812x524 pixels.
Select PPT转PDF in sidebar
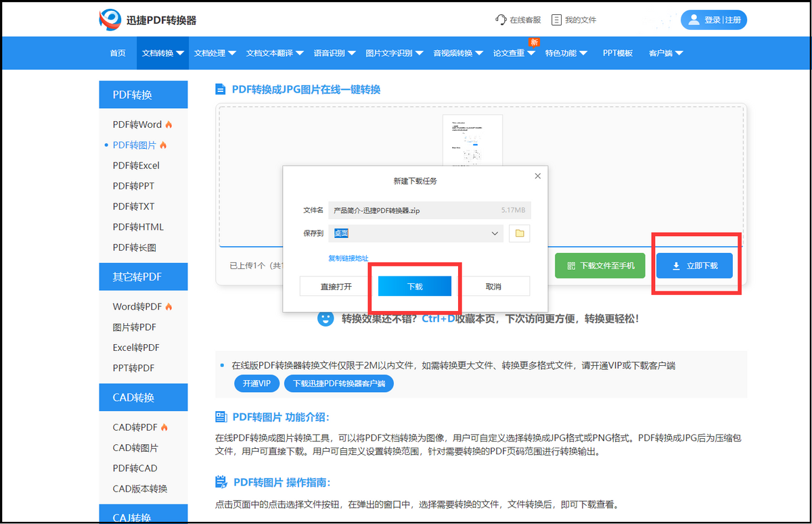click(x=133, y=368)
